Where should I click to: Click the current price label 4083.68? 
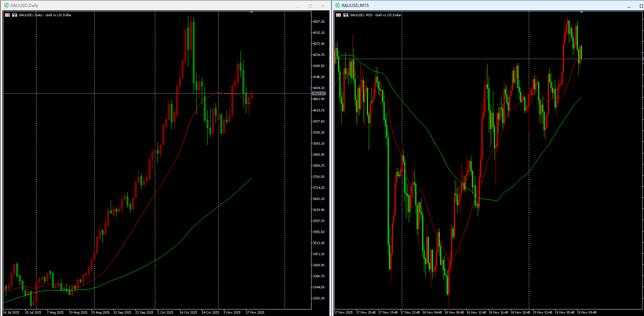pos(319,94)
